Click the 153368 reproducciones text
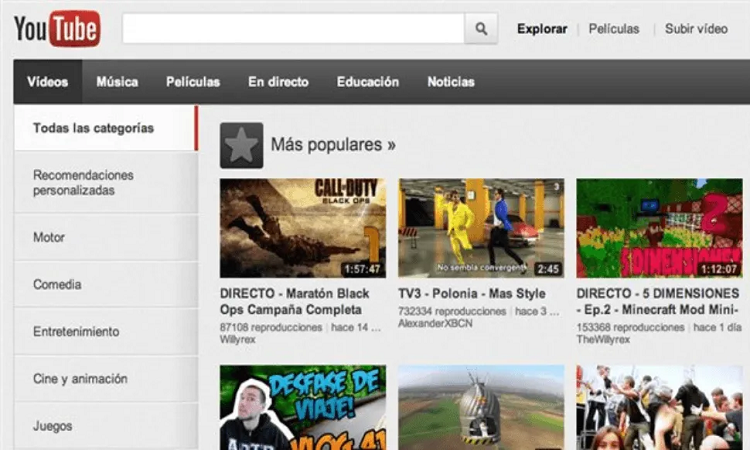The height and width of the screenshot is (450, 750). point(630,328)
